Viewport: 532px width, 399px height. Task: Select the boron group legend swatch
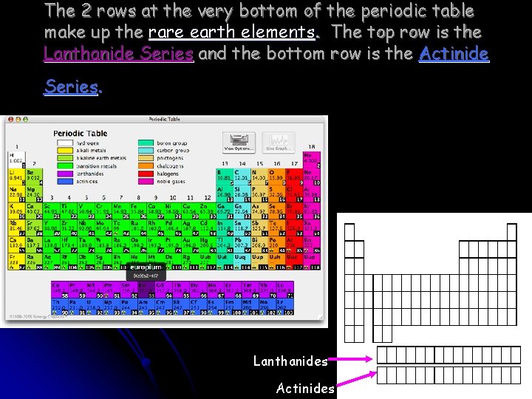click(x=146, y=143)
